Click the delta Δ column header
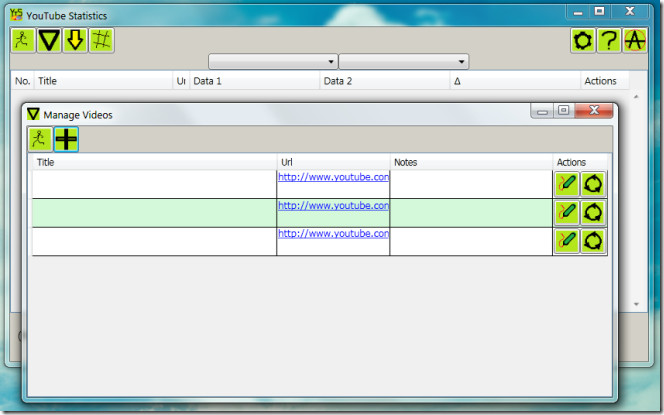Viewport: 664px width, 415px height. [515, 81]
